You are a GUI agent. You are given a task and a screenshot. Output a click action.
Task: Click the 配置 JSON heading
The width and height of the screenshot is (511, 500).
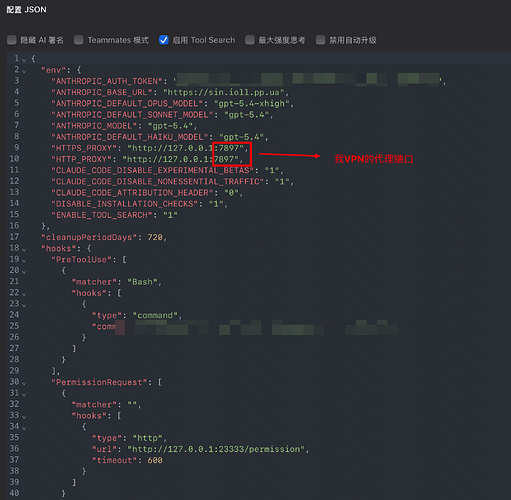[27, 10]
